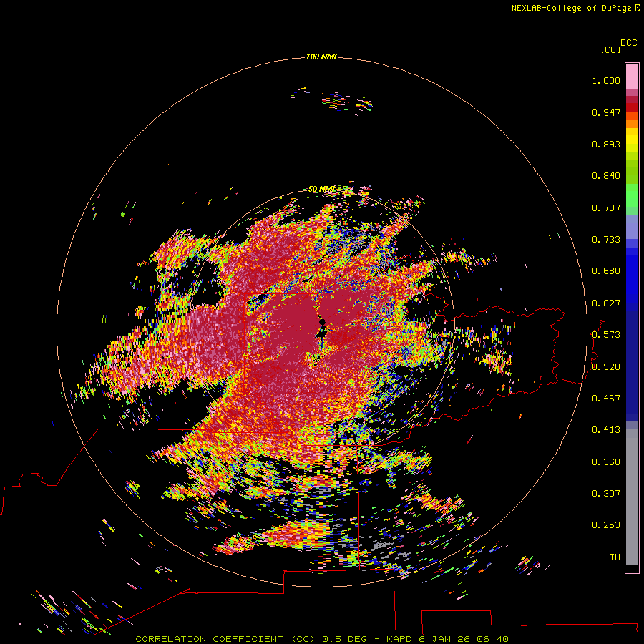Viewport: 644px width, 644px height.
Task: Select the 1.000 legend value
Action: pyautogui.click(x=606, y=80)
